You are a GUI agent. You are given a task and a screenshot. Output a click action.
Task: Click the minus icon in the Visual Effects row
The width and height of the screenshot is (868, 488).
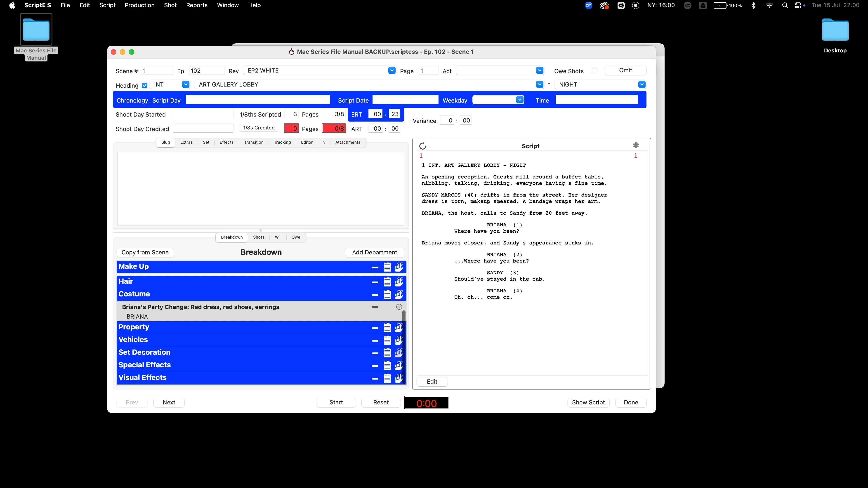[x=375, y=378]
